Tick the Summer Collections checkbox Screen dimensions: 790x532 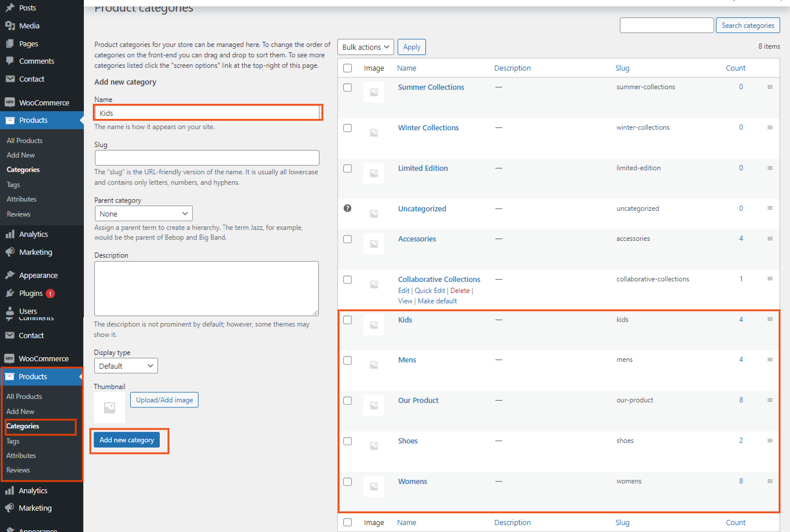tap(347, 87)
